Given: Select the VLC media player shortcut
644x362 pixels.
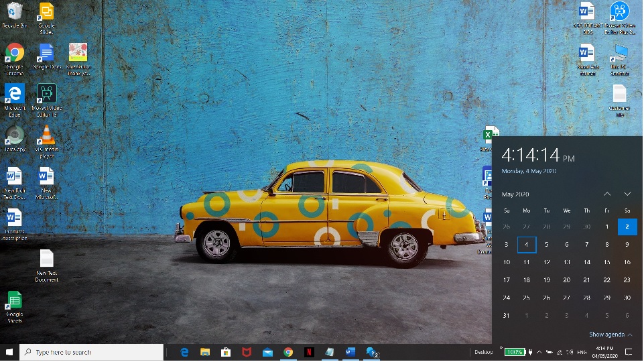Looking at the screenshot, I should pos(46,141).
